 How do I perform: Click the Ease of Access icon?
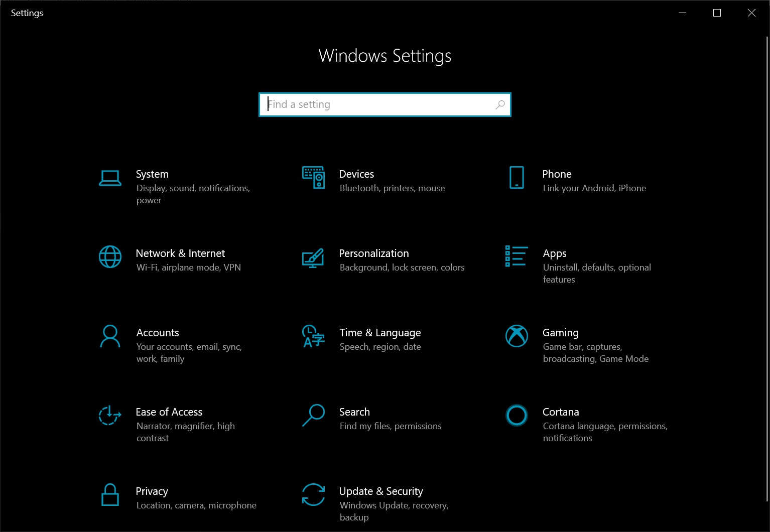110,416
